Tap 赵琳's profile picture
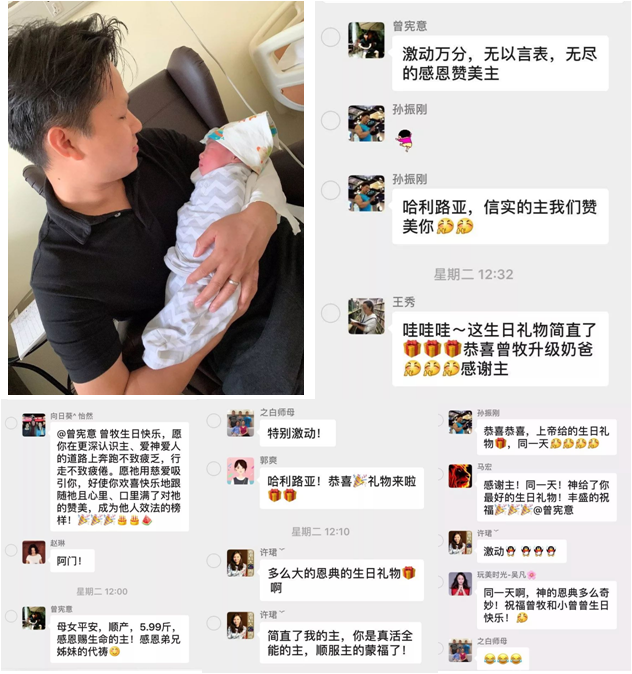Screen dimensions: 632x674 (x=34, y=552)
